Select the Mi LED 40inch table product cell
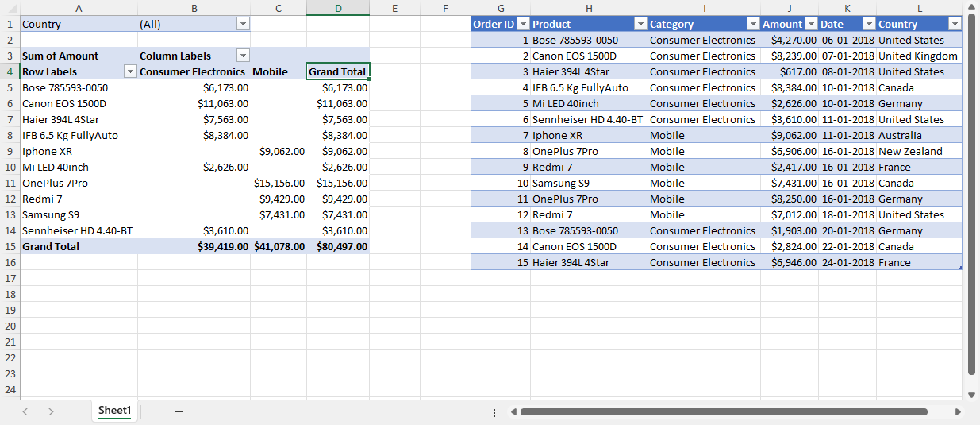Image resolution: width=980 pixels, height=425 pixels. [589, 103]
